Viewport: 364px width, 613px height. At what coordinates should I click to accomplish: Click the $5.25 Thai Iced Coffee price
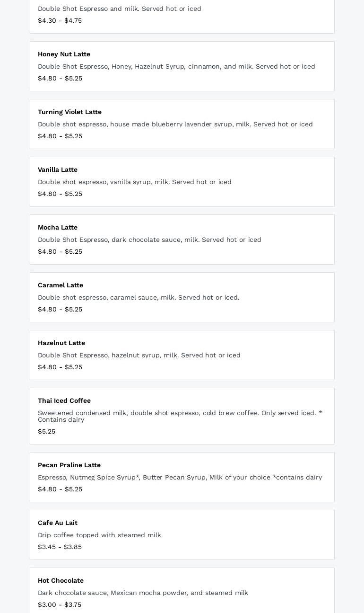tap(46, 432)
